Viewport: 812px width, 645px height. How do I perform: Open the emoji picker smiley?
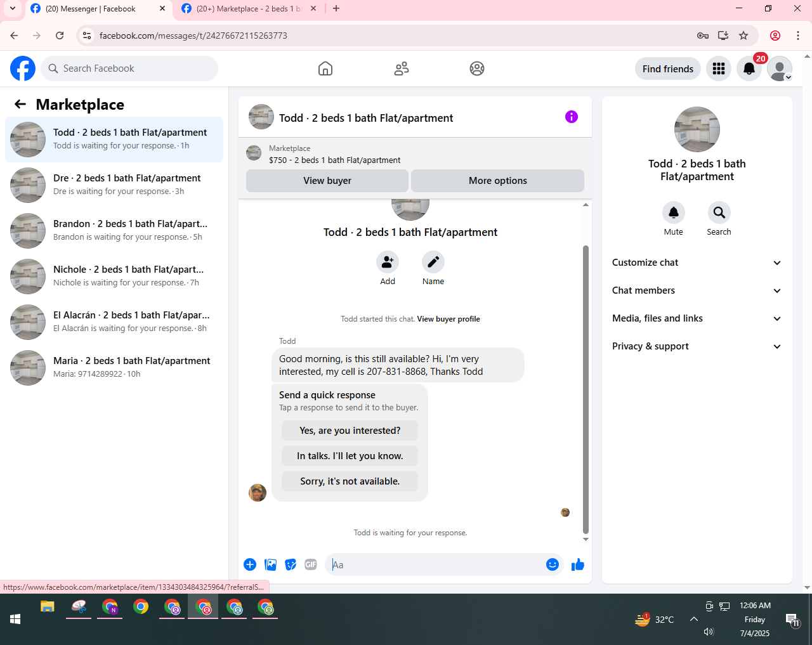click(553, 564)
